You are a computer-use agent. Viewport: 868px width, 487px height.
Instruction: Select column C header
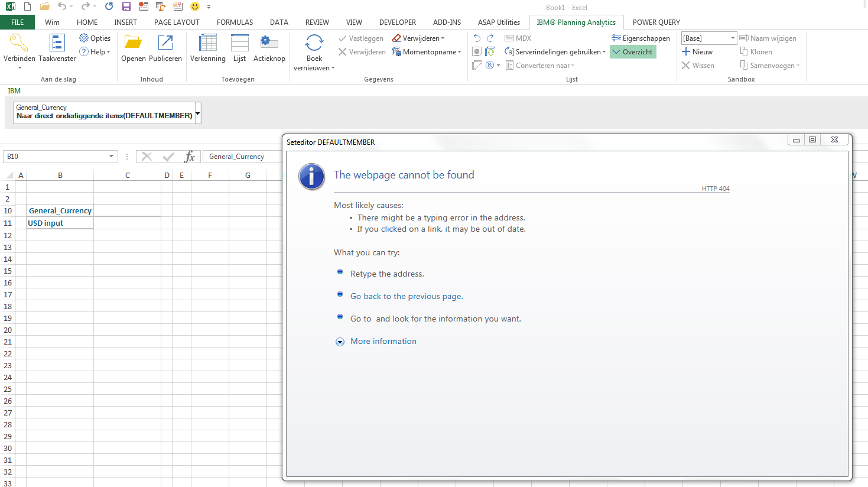(127, 176)
